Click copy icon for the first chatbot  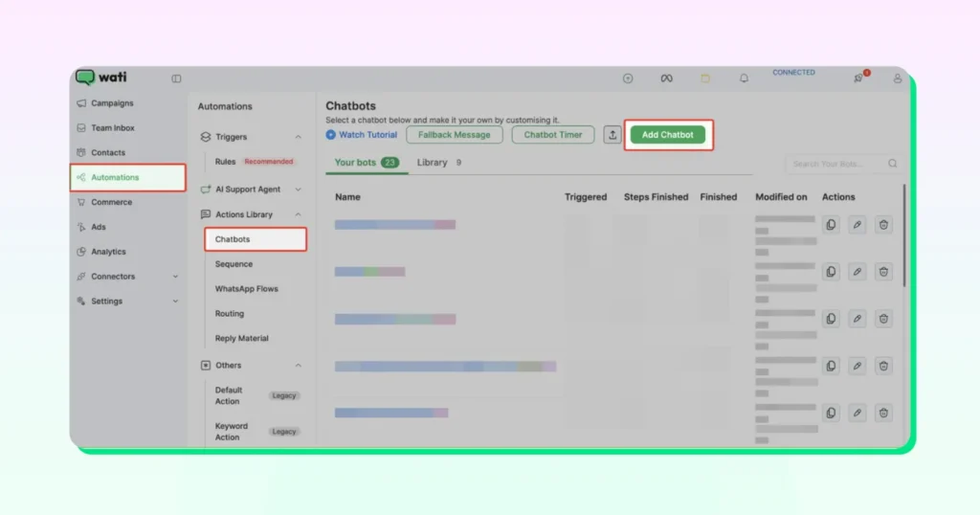click(831, 224)
